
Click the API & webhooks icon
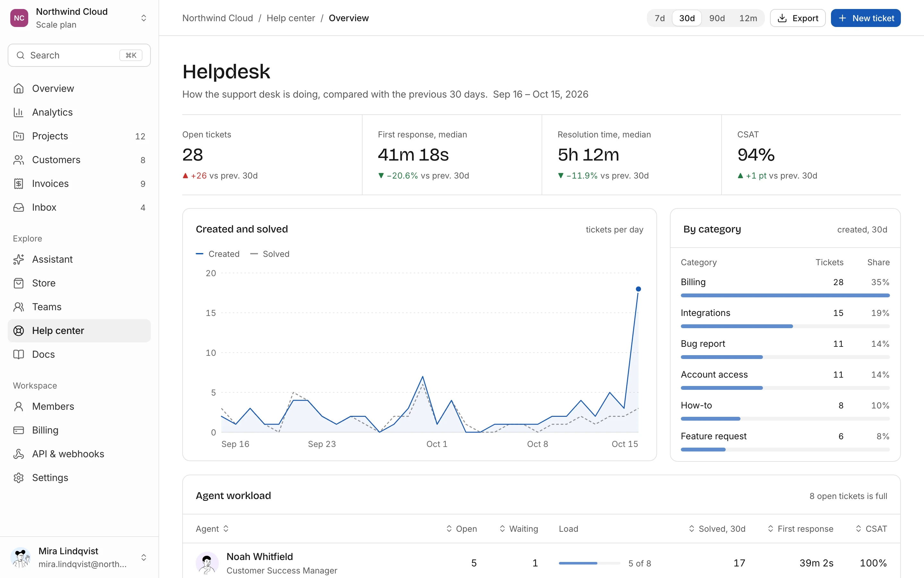click(x=18, y=454)
